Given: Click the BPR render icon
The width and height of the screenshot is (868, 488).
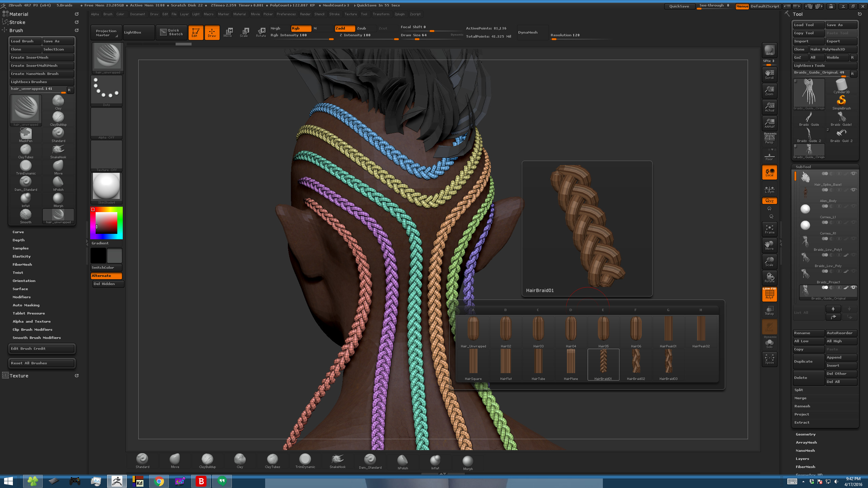Looking at the screenshot, I should [769, 50].
